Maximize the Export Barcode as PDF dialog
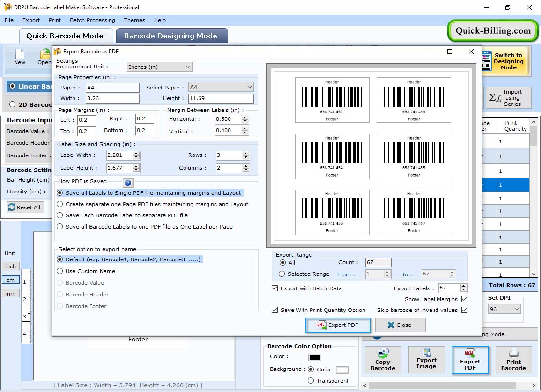Image resolution: width=541 pixels, height=392 pixels. tap(450, 52)
